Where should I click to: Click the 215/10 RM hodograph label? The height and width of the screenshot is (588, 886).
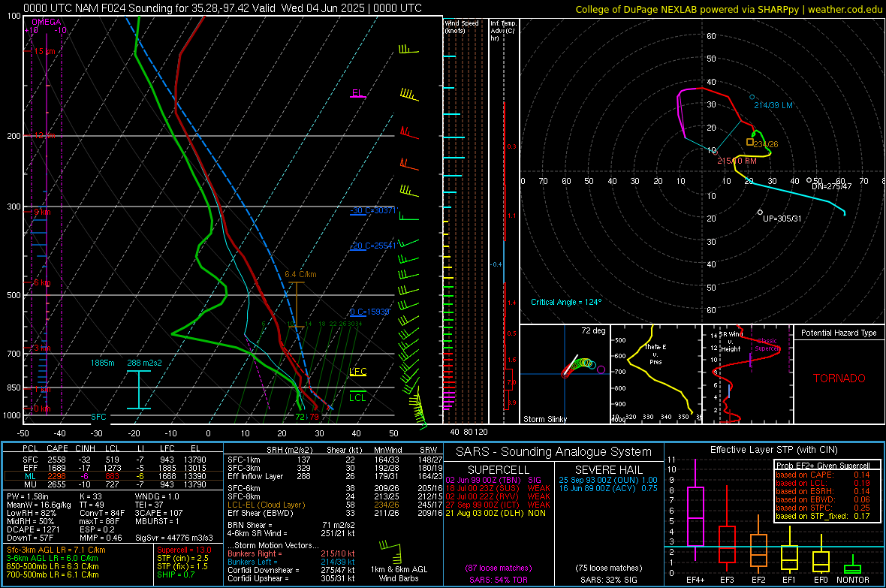737,161
